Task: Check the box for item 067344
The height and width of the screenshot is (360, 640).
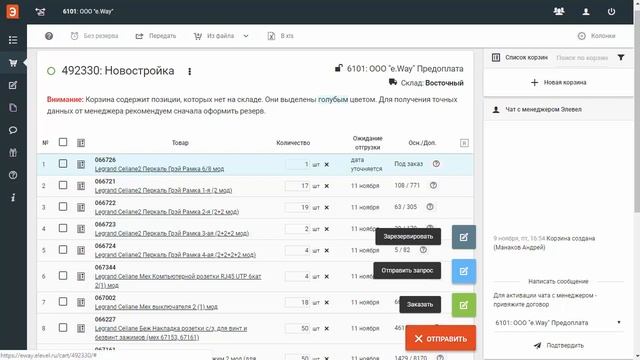Action: pyautogui.click(x=63, y=276)
